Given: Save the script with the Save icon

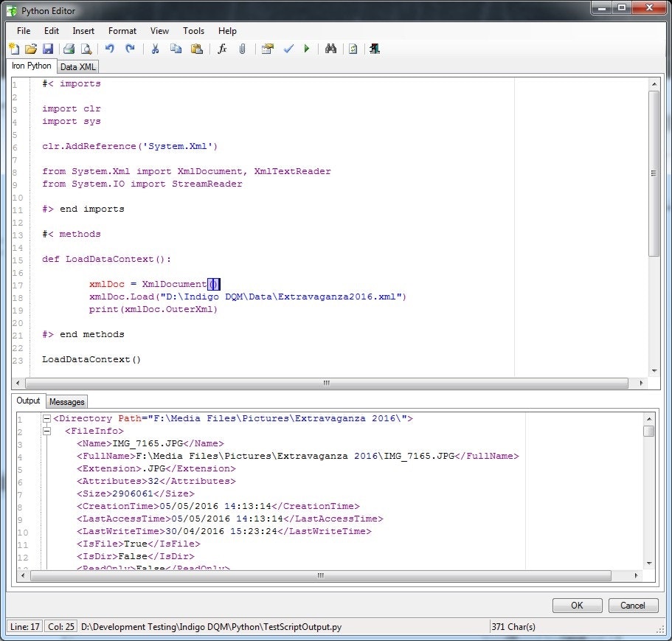Looking at the screenshot, I should tap(48, 49).
